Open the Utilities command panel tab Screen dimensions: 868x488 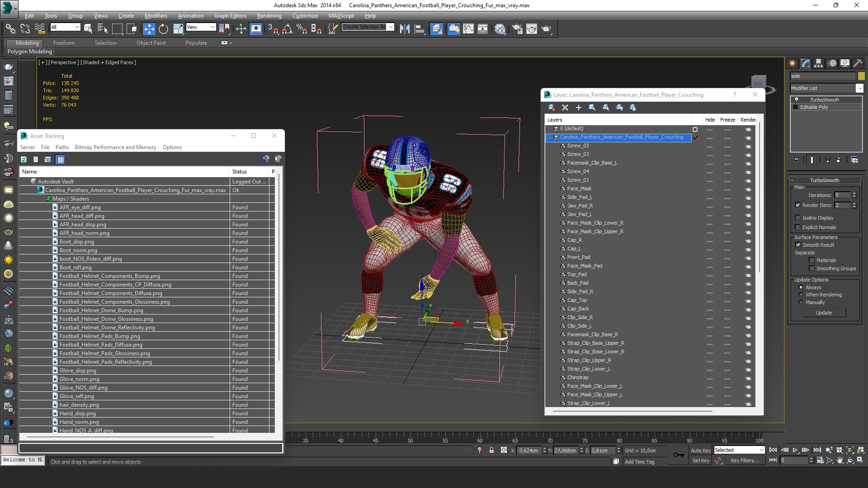(x=858, y=63)
